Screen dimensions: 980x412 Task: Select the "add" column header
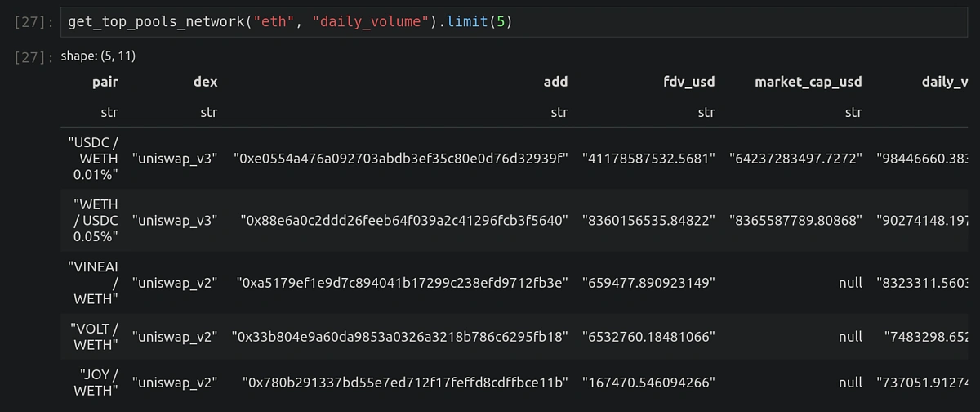pyautogui.click(x=555, y=82)
